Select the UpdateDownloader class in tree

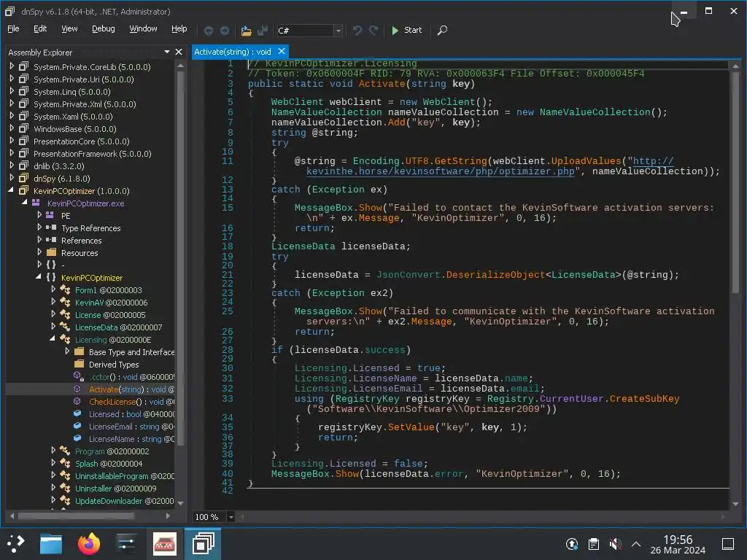pyautogui.click(x=124, y=500)
